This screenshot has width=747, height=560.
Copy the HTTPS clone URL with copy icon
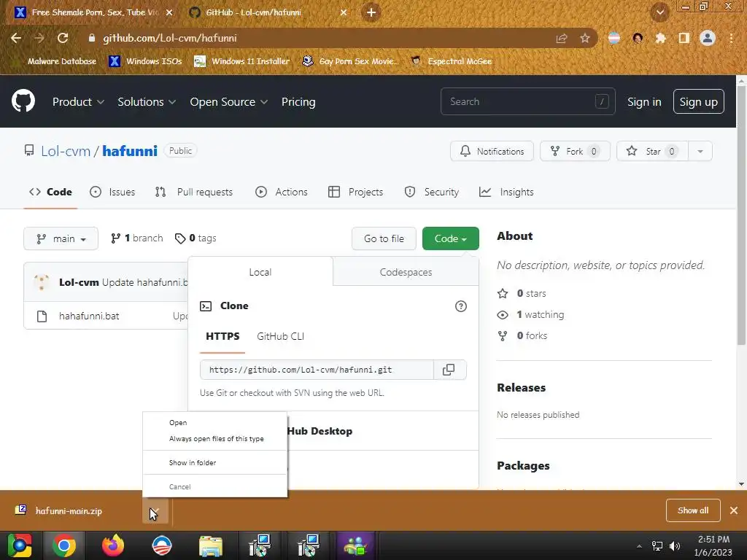(449, 370)
